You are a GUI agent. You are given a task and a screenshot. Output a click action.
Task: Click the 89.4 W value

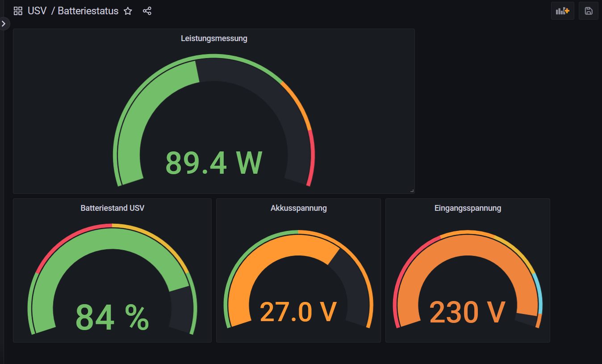tap(214, 163)
